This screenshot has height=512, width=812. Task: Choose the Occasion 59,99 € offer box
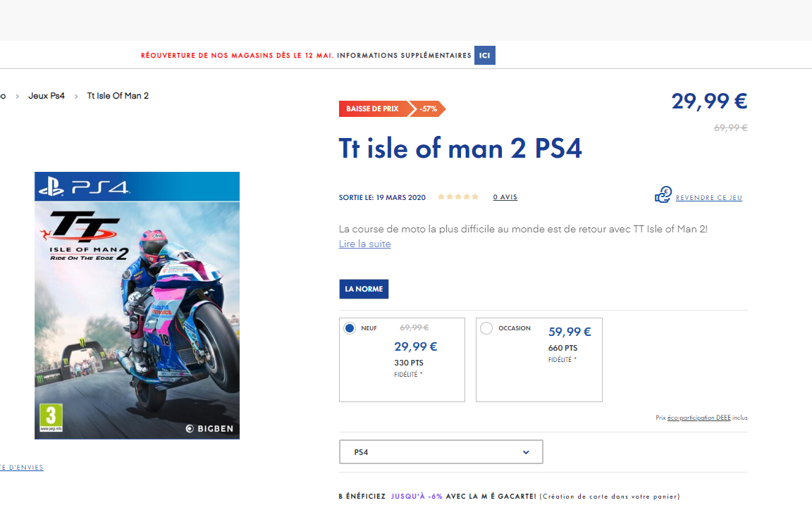pos(539,360)
